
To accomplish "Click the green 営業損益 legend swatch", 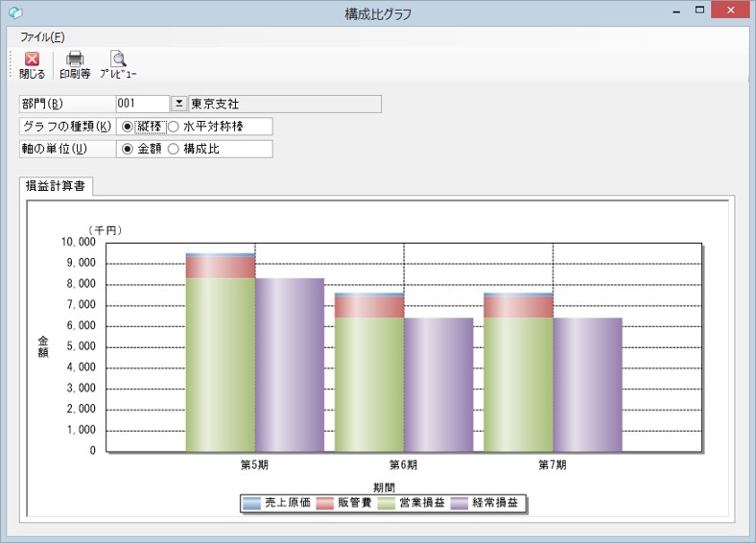I will pyautogui.click(x=387, y=504).
